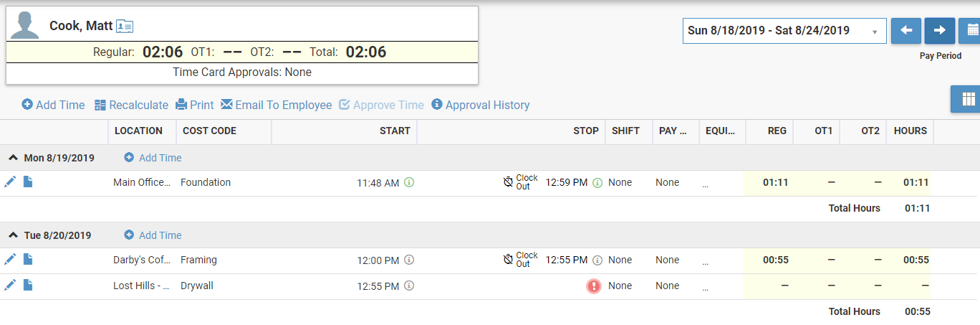Go to previous pay period

click(905, 31)
